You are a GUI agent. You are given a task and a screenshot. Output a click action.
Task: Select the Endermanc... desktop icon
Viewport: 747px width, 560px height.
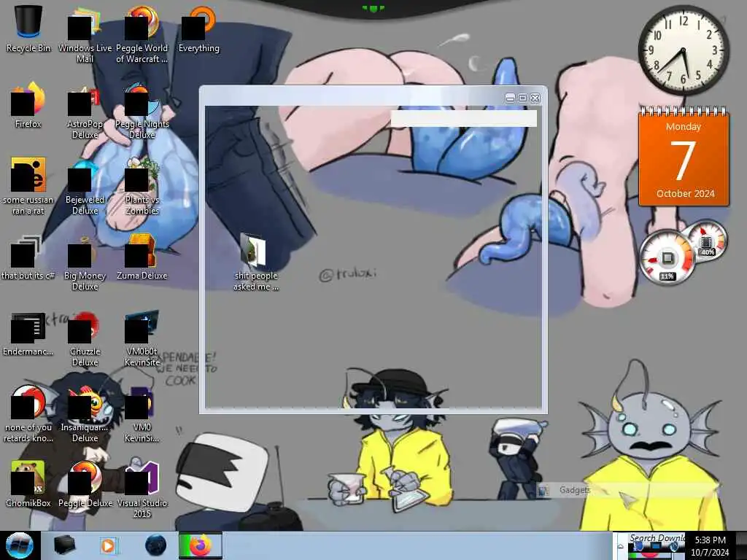28,333
